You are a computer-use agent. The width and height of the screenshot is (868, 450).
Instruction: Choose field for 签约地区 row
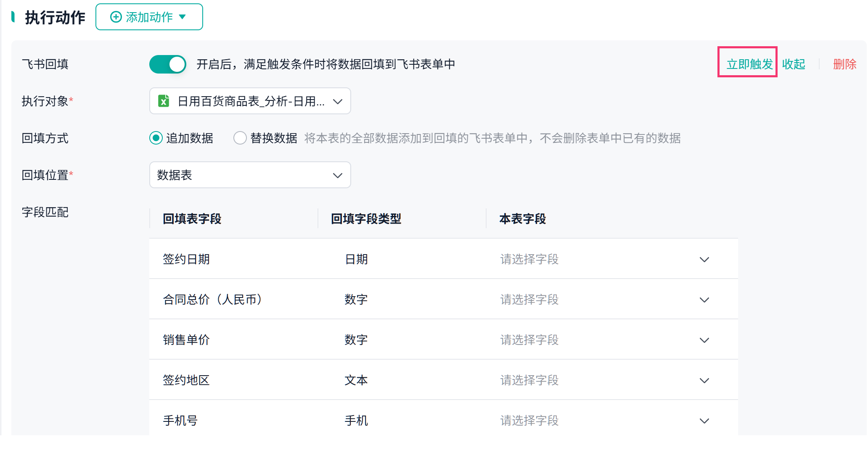click(604, 380)
